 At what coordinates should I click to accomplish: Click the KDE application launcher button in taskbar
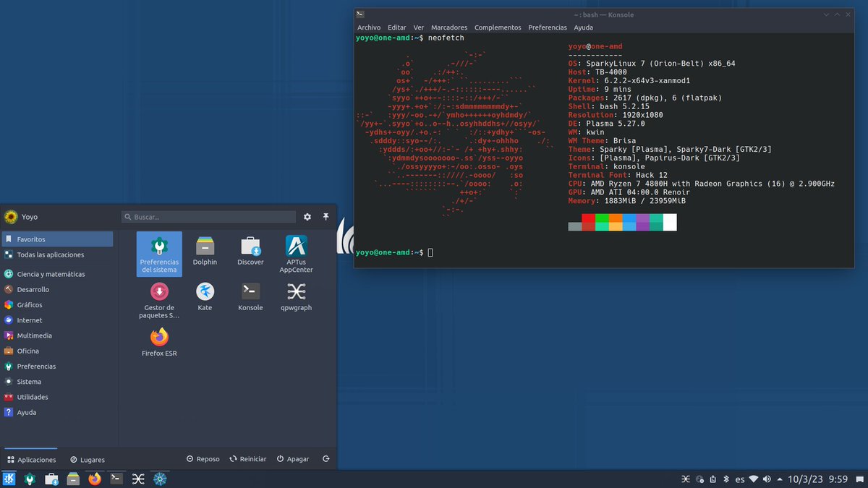point(9,479)
